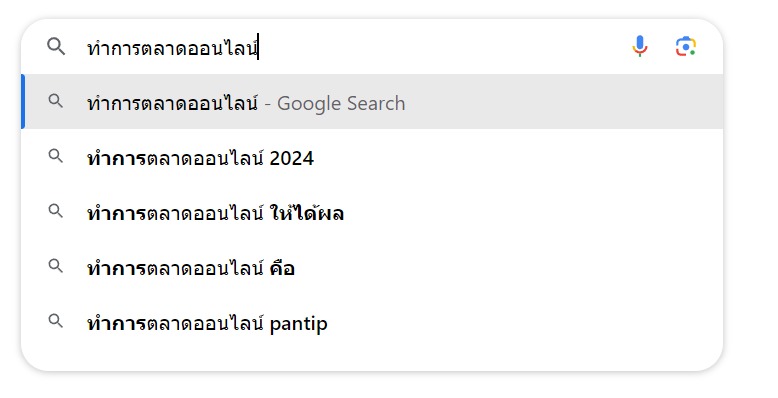Screen dimensions: 778x398
Task: Click the magnifier icon inside the search box
Action: click(x=56, y=47)
